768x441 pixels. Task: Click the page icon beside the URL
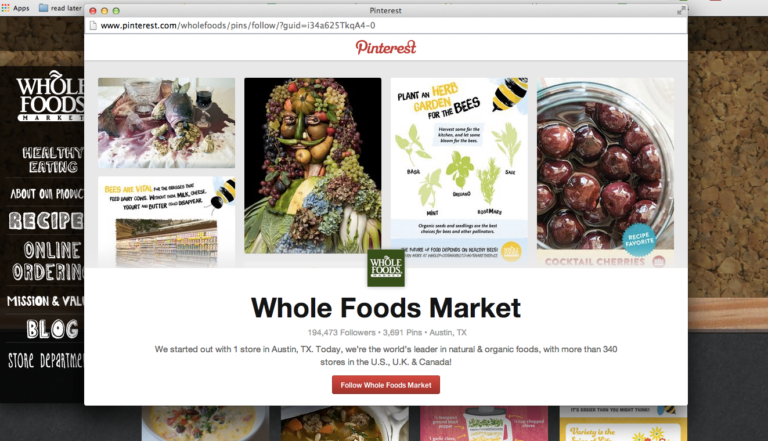(93, 25)
